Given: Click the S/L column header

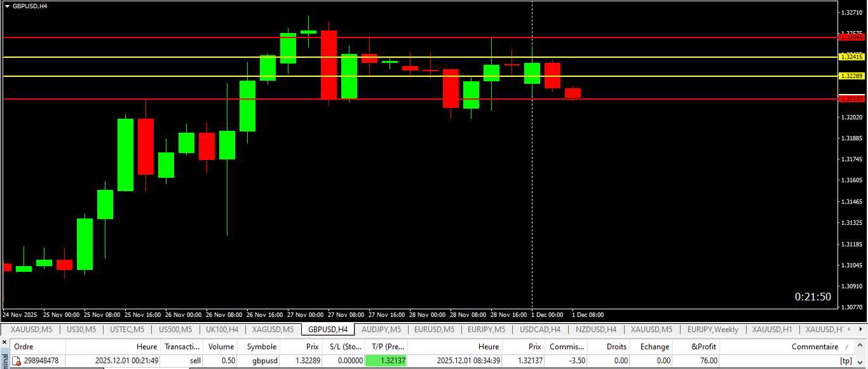Looking at the screenshot, I should tap(344, 347).
